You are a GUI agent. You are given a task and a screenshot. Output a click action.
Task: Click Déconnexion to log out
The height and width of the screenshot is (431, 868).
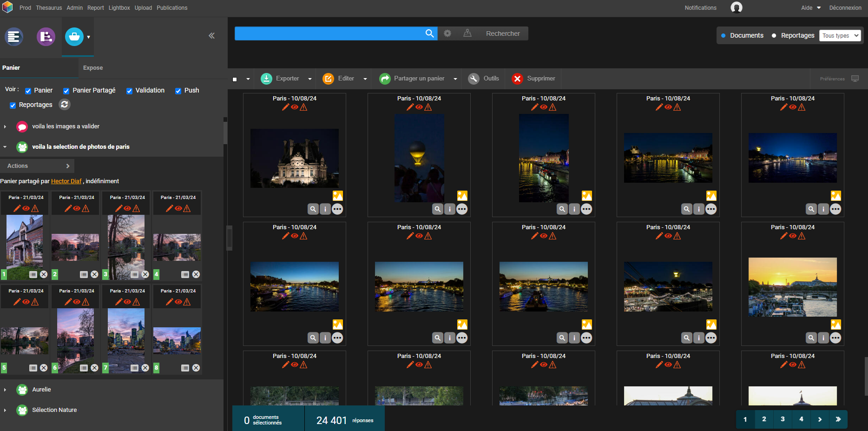[845, 7]
